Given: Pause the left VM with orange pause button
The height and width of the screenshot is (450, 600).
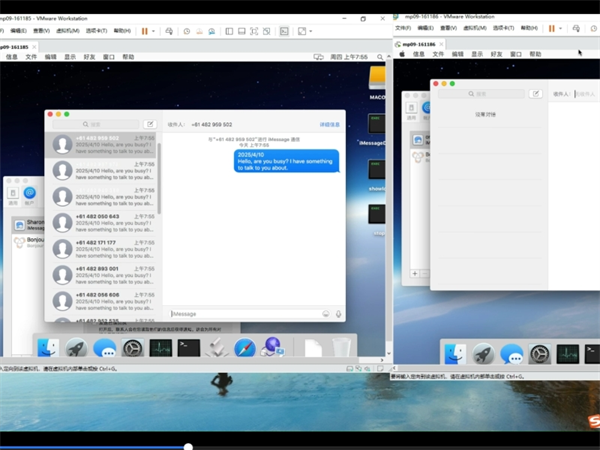Looking at the screenshot, I should 144,31.
